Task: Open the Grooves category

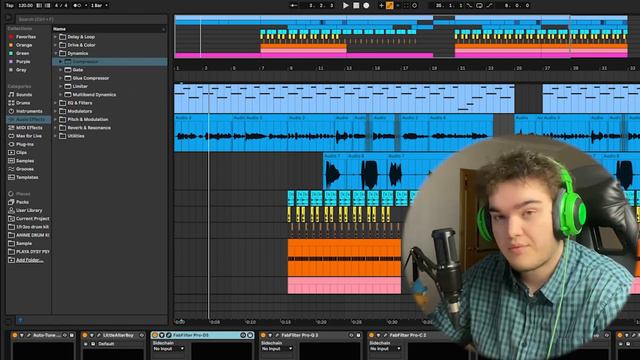Action: coord(24,169)
